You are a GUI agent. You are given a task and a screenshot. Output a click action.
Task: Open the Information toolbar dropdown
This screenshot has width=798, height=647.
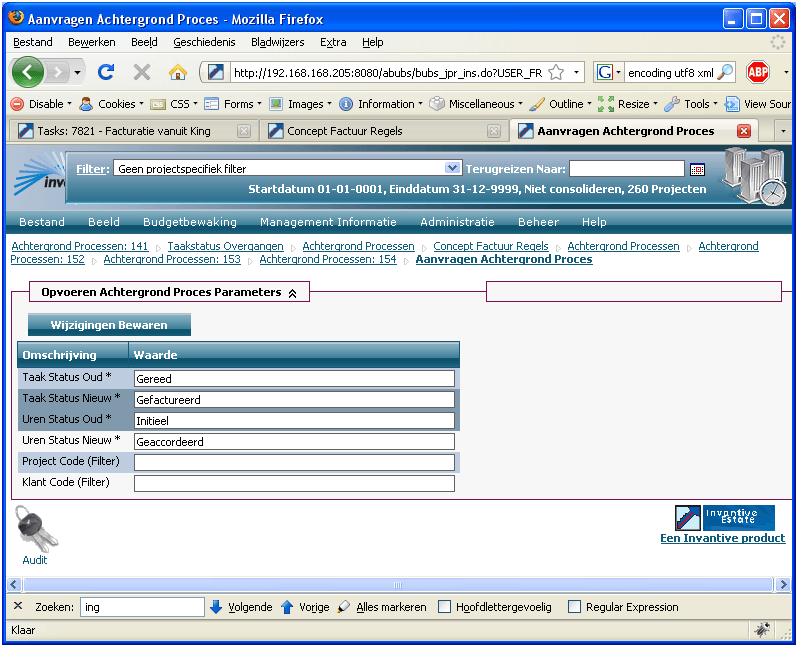[x=381, y=104]
